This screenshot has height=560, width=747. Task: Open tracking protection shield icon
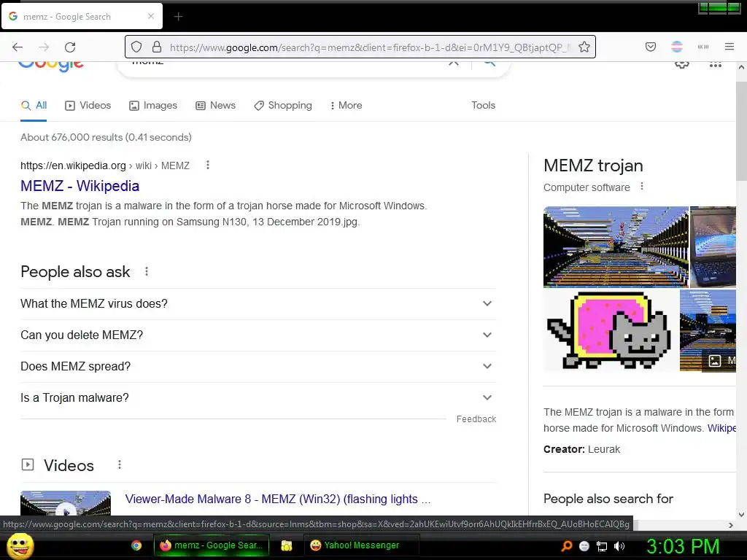[136, 47]
